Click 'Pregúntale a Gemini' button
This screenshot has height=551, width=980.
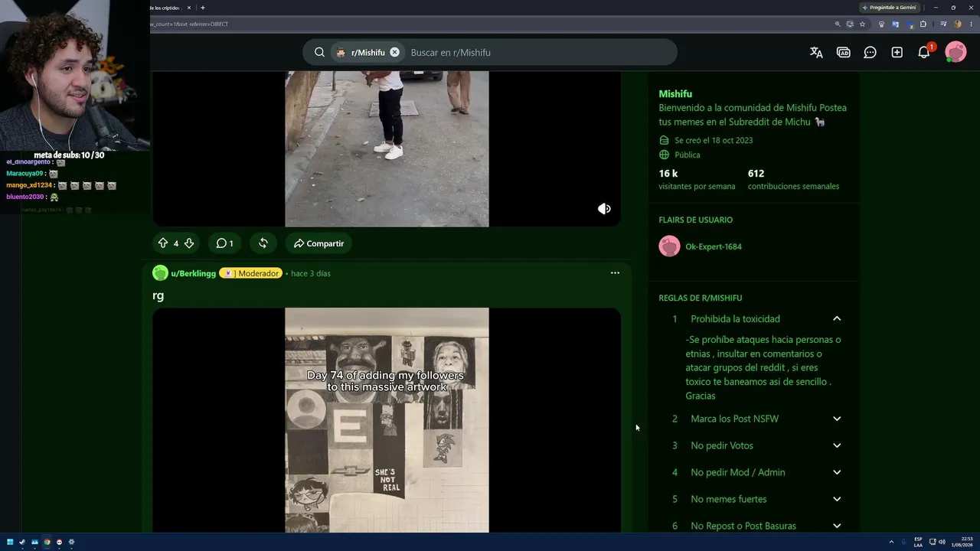[x=889, y=8]
